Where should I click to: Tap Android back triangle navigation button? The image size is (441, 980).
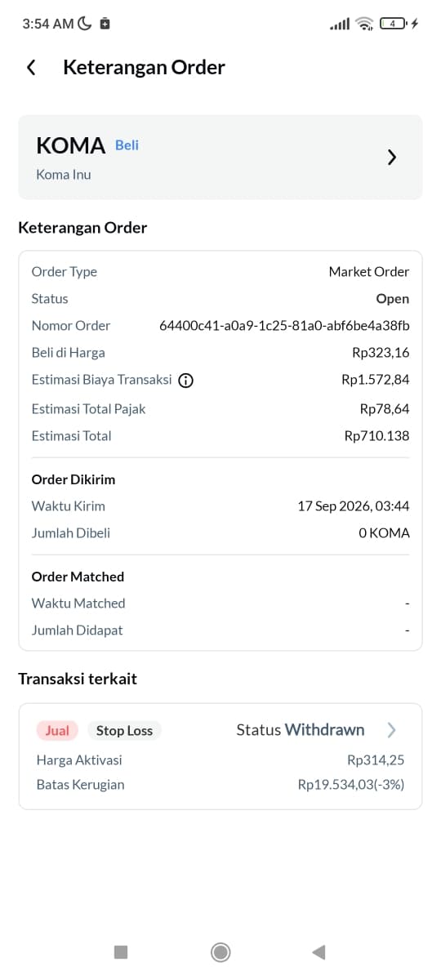click(x=319, y=951)
